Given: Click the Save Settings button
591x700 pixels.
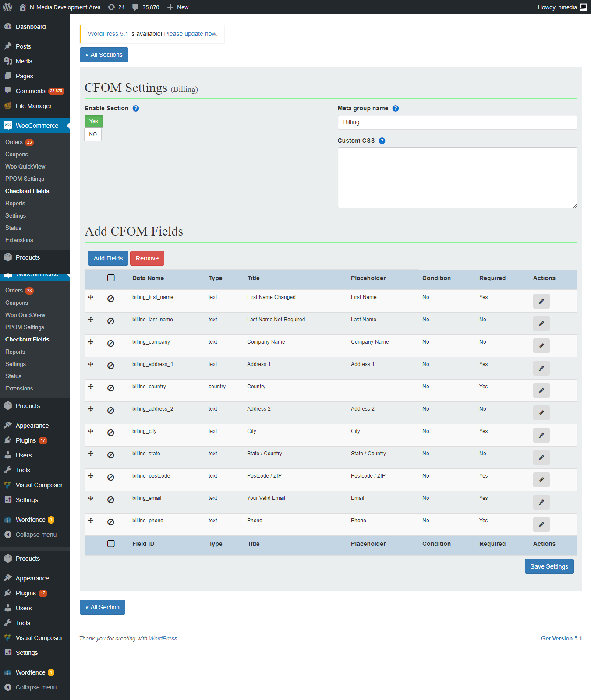Looking at the screenshot, I should 549,566.
